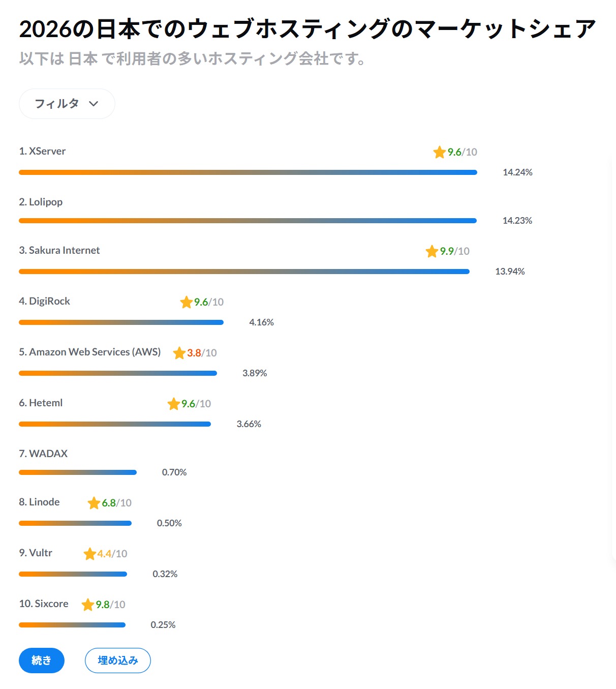Click the star icon beside XServer's 9.6 rating
Viewport: 616px width, 689px height.
coord(439,152)
